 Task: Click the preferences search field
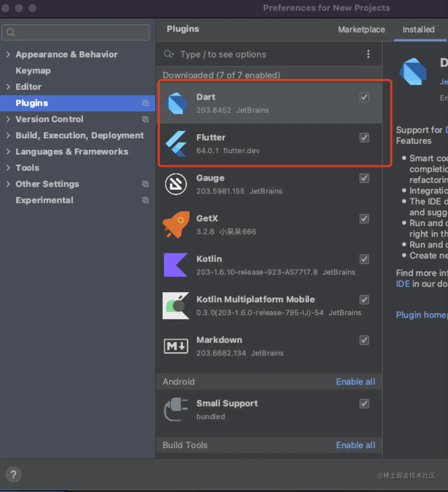(76, 33)
